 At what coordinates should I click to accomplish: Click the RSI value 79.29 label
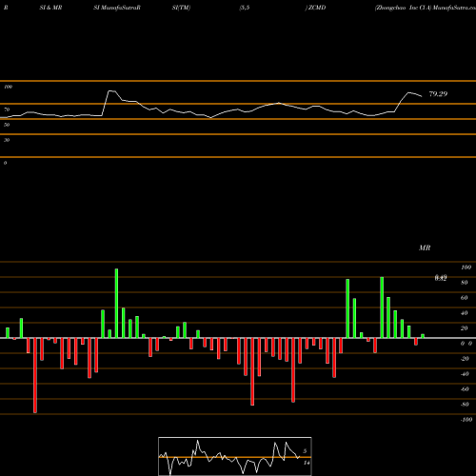point(438,94)
